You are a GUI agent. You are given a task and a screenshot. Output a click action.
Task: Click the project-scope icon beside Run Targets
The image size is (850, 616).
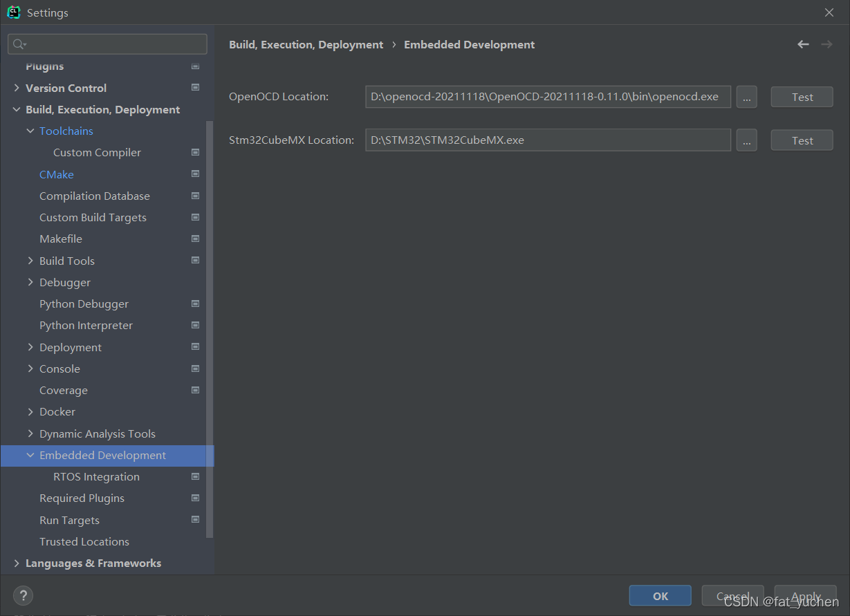tap(195, 520)
